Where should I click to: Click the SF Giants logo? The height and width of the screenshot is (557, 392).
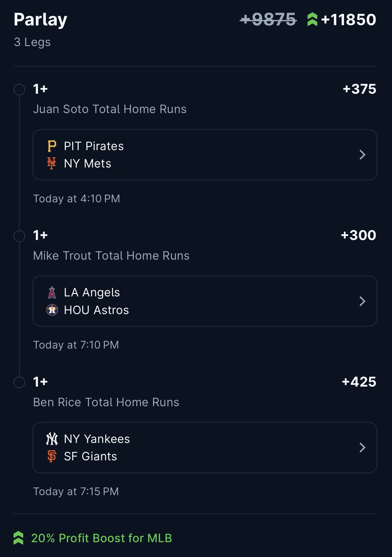(x=52, y=456)
